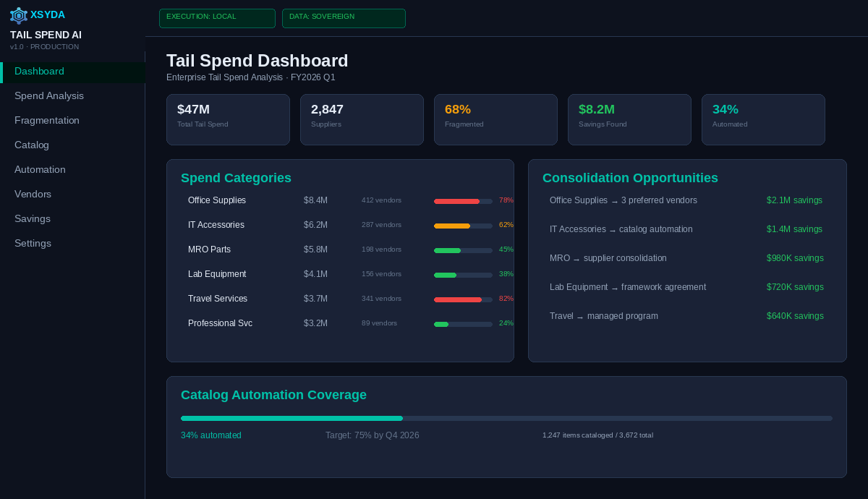This screenshot has height=499, width=868.
Task: Select the $980K savings for MRO consolidation
Action: pyautogui.click(x=795, y=258)
